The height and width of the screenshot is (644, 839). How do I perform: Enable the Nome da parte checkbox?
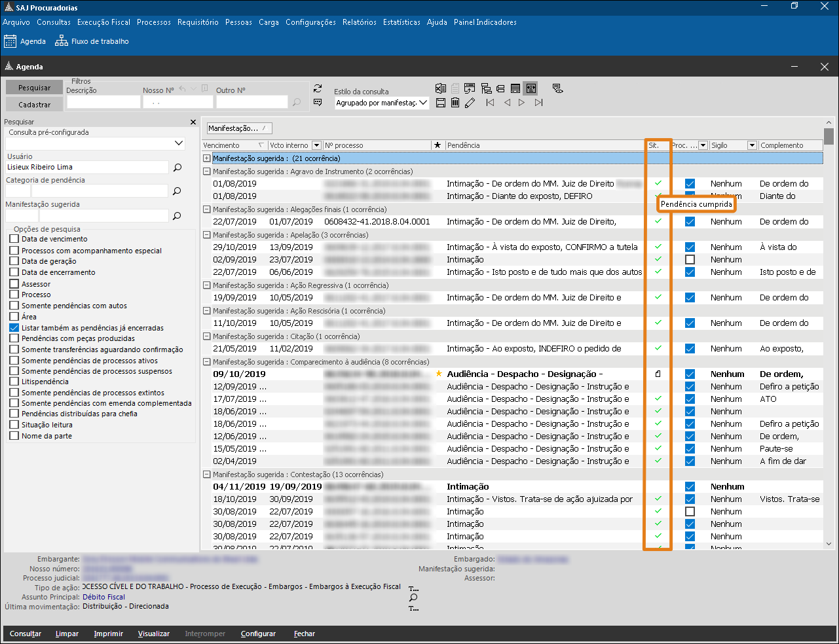pos(14,436)
